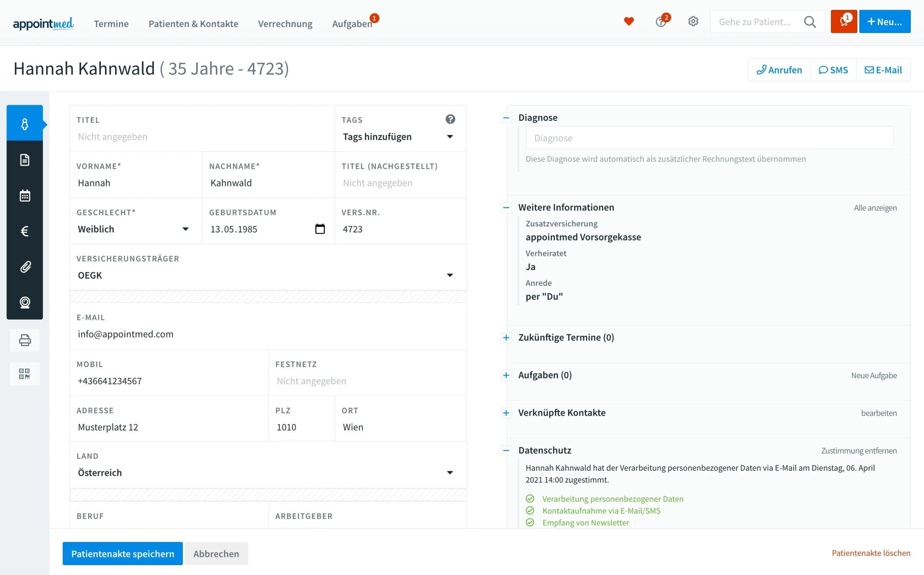Click the printer icon
The image size is (924, 575).
click(x=25, y=340)
